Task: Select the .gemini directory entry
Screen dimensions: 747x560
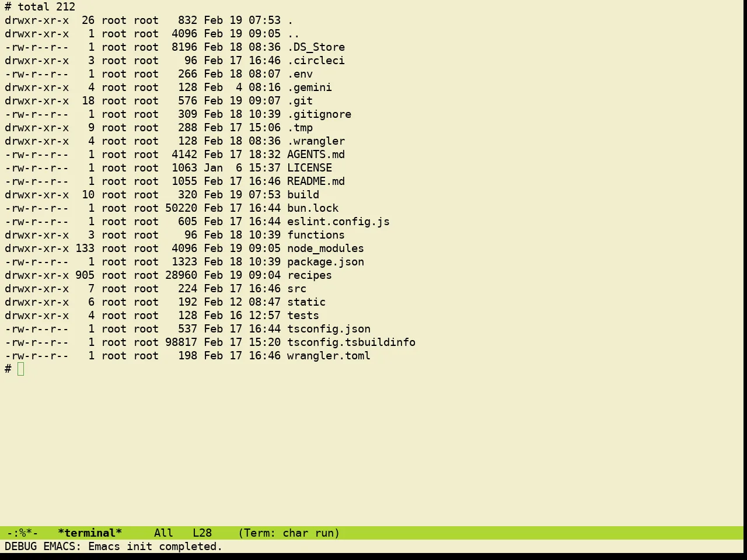Action: click(309, 87)
